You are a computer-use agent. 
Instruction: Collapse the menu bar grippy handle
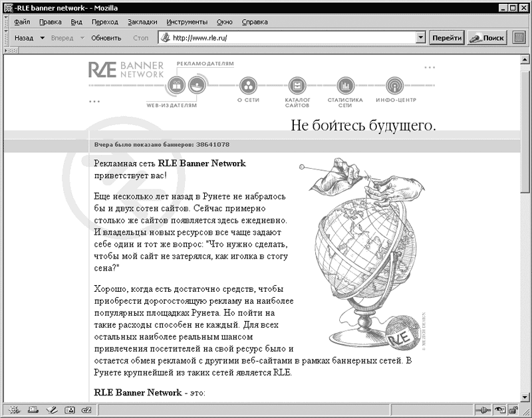coord(6,22)
